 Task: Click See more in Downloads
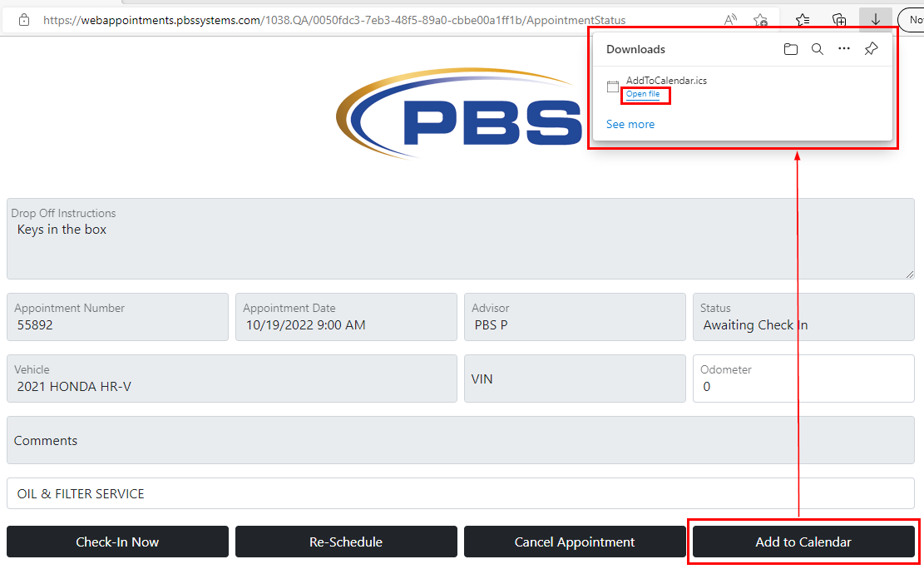point(630,125)
